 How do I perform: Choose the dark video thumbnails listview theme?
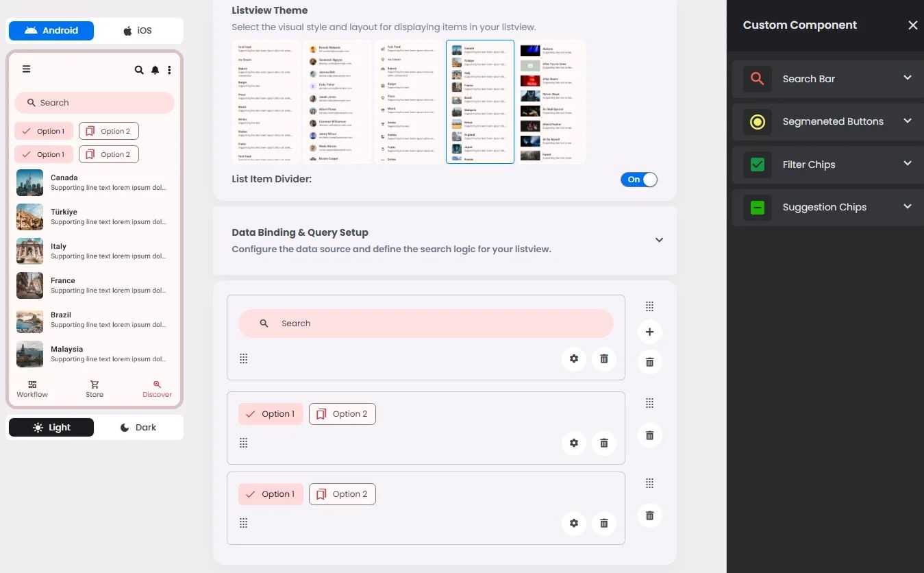[551, 101]
